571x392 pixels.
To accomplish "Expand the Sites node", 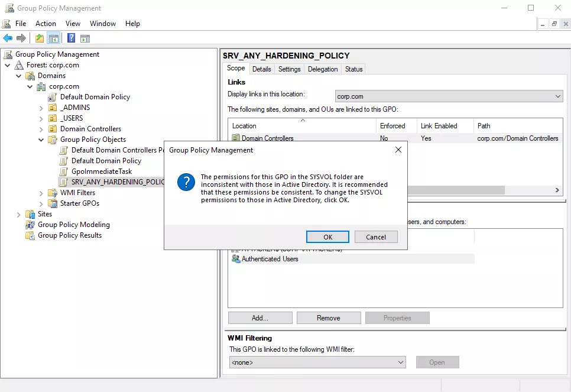I will [18, 215].
